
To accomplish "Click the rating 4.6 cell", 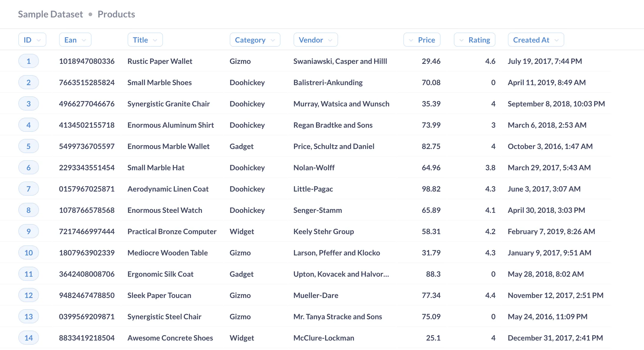I will (490, 61).
